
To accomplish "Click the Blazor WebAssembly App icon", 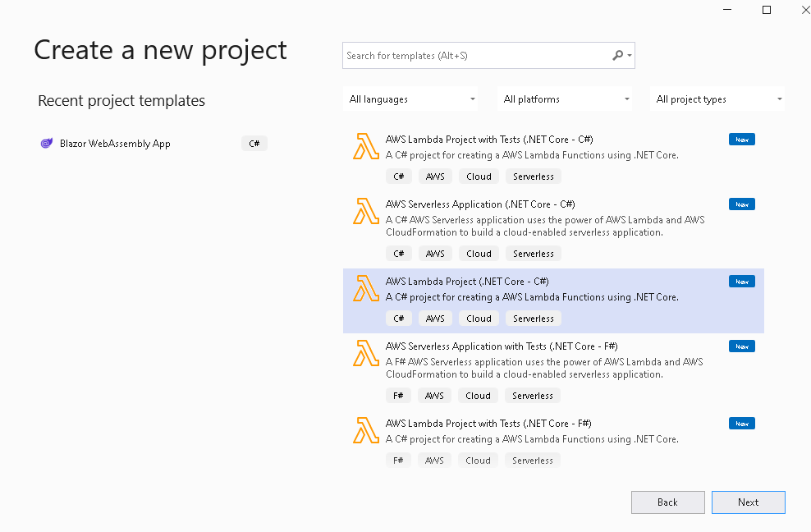I will point(47,144).
